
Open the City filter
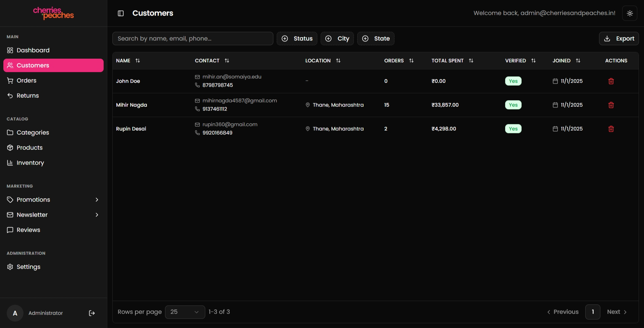pos(337,39)
